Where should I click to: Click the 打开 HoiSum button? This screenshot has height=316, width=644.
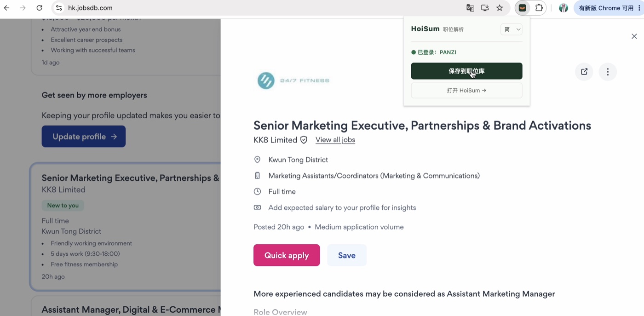[x=466, y=91]
